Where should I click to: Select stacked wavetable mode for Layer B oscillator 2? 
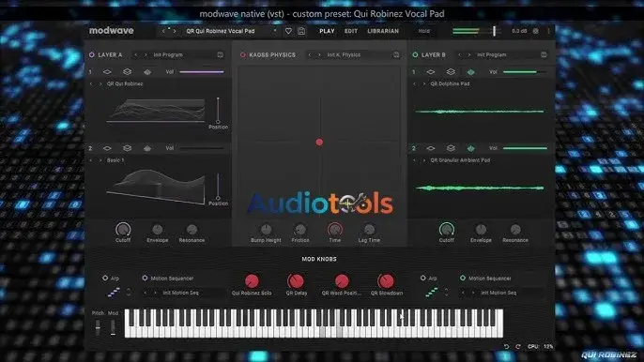click(x=451, y=148)
